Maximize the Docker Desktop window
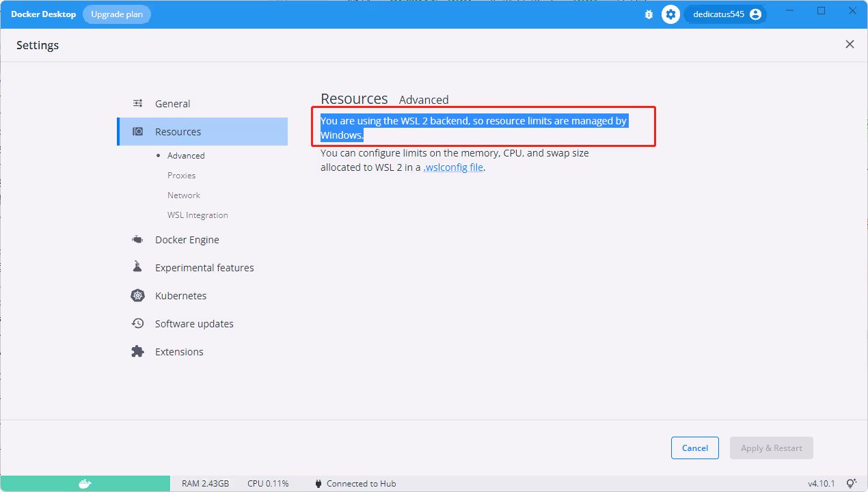The image size is (868, 492). [822, 10]
